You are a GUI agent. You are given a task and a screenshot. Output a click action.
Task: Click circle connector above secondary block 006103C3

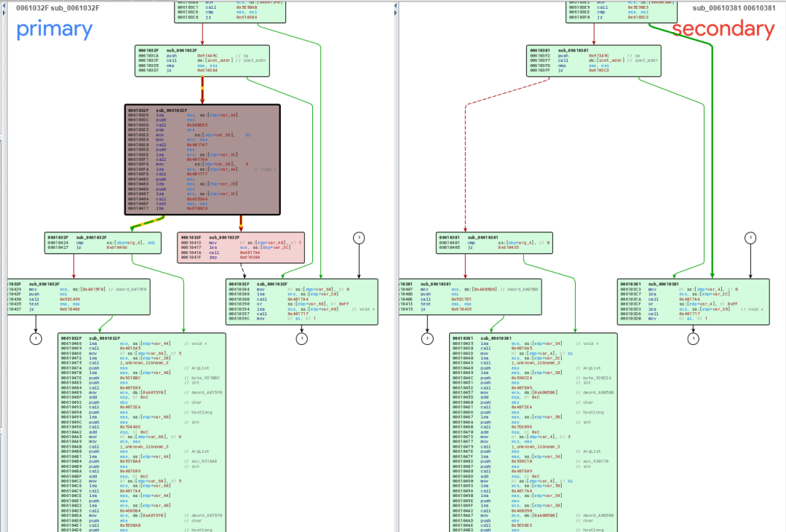[750, 238]
